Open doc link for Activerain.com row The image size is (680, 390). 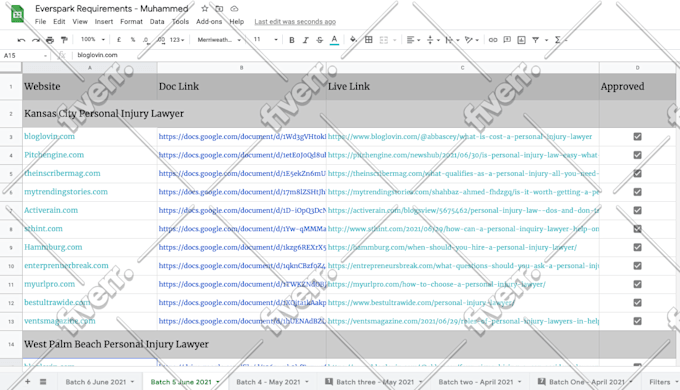tap(242, 210)
